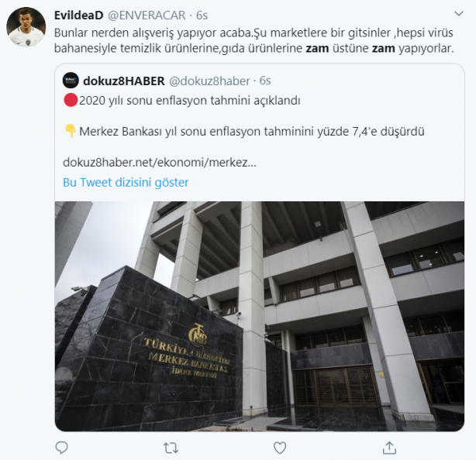Open the Merkez Bankası building photo

coord(260,316)
